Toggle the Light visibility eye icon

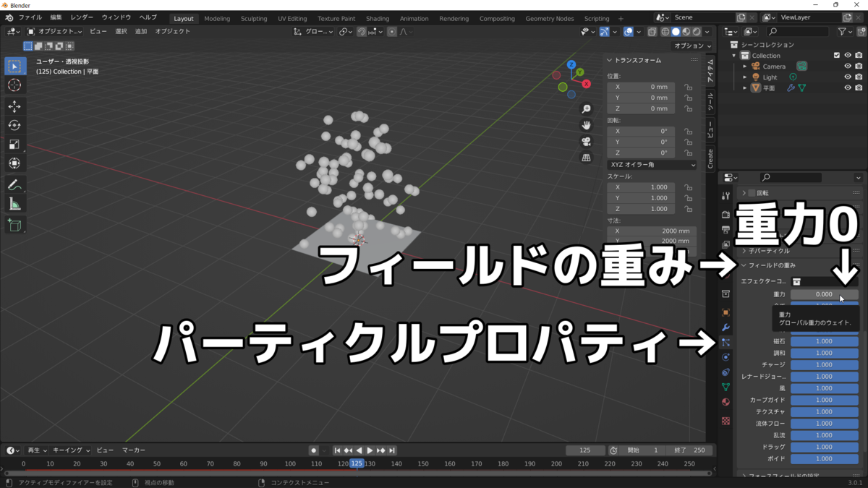point(848,77)
